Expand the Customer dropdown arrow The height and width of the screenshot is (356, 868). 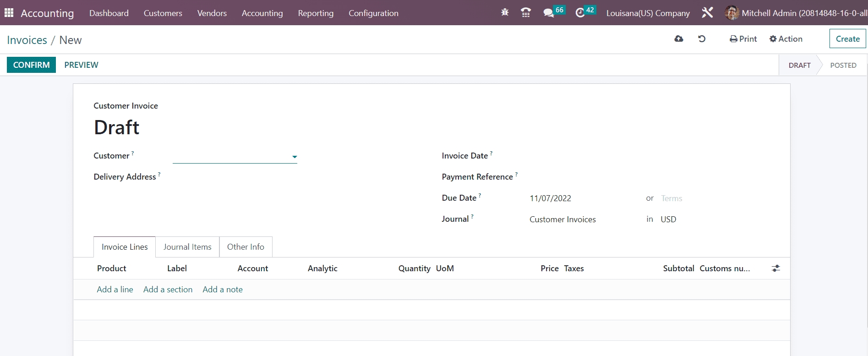coord(295,157)
